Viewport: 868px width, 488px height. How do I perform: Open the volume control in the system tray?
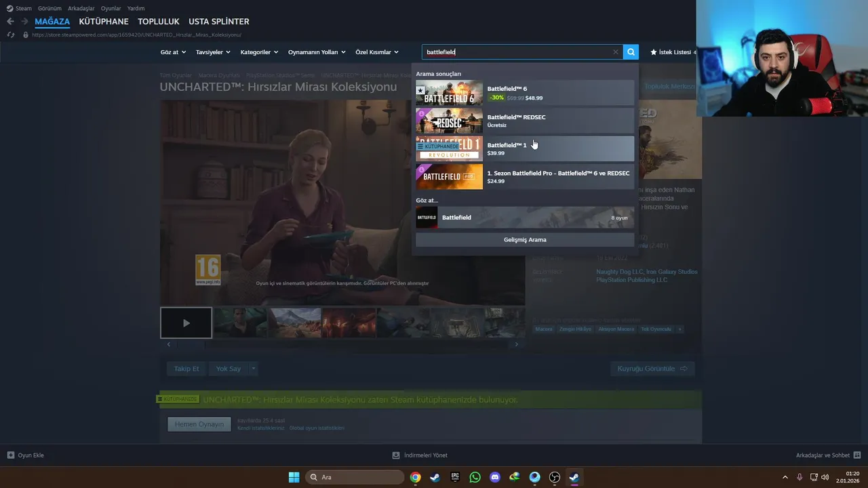tap(825, 477)
